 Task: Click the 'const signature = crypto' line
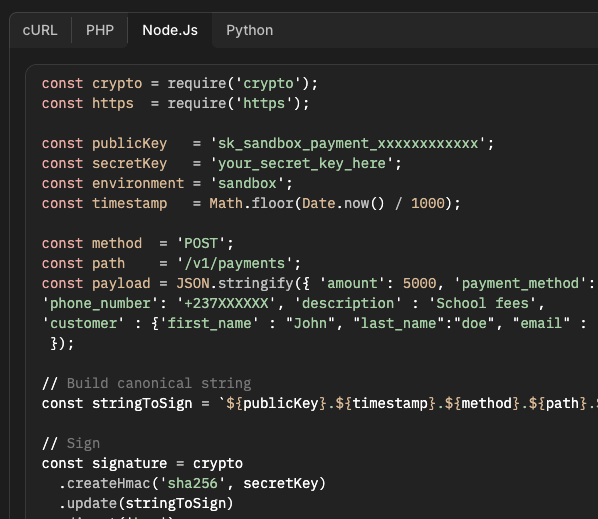(x=142, y=463)
